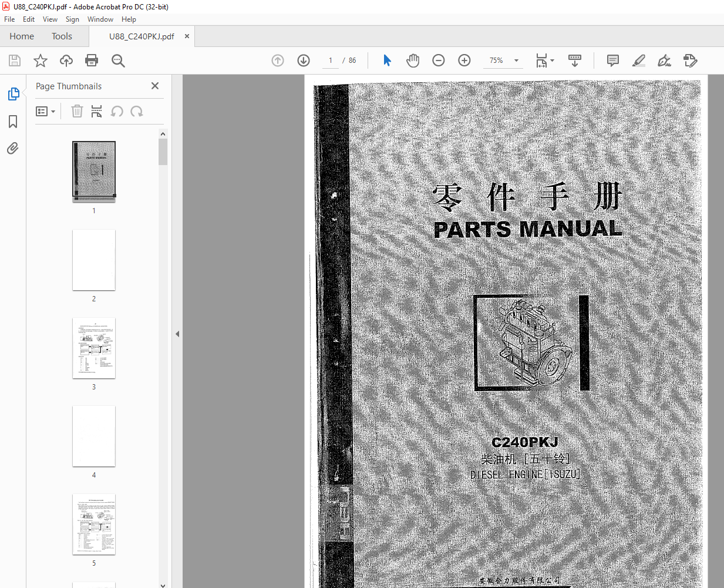The image size is (724, 588).
Task: Zoom out with minus button
Action: pos(439,61)
